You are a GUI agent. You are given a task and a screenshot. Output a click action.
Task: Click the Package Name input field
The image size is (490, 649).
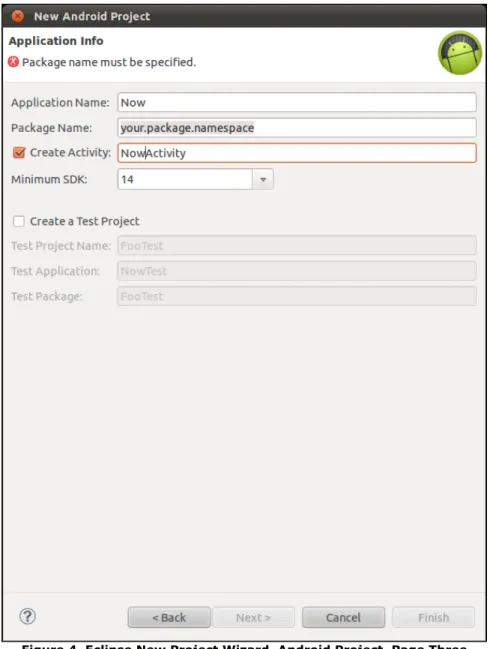[297, 128]
